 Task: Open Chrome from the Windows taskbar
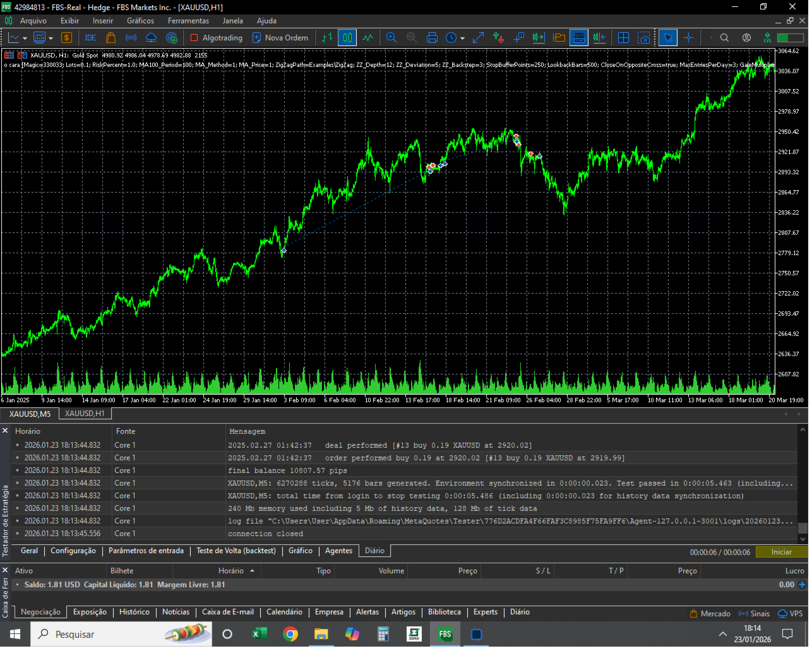pyautogui.click(x=290, y=634)
